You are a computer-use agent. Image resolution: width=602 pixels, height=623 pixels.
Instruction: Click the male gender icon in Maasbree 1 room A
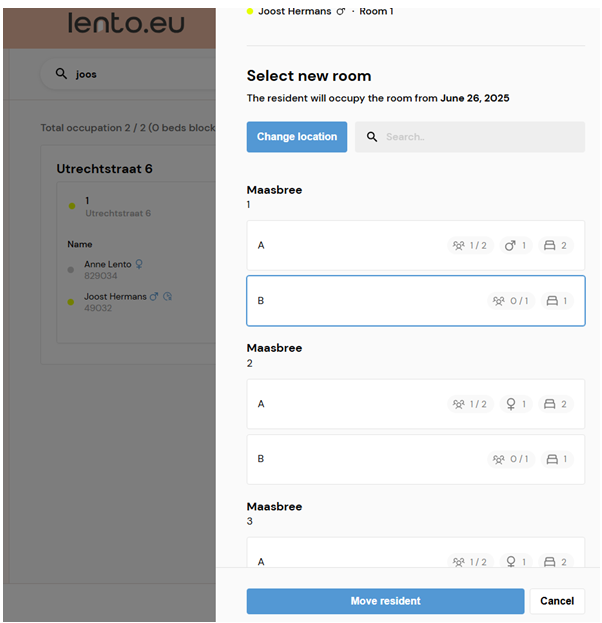(510, 245)
